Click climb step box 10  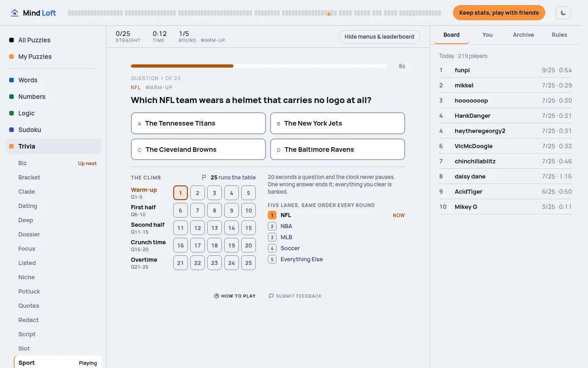pyautogui.click(x=249, y=211)
